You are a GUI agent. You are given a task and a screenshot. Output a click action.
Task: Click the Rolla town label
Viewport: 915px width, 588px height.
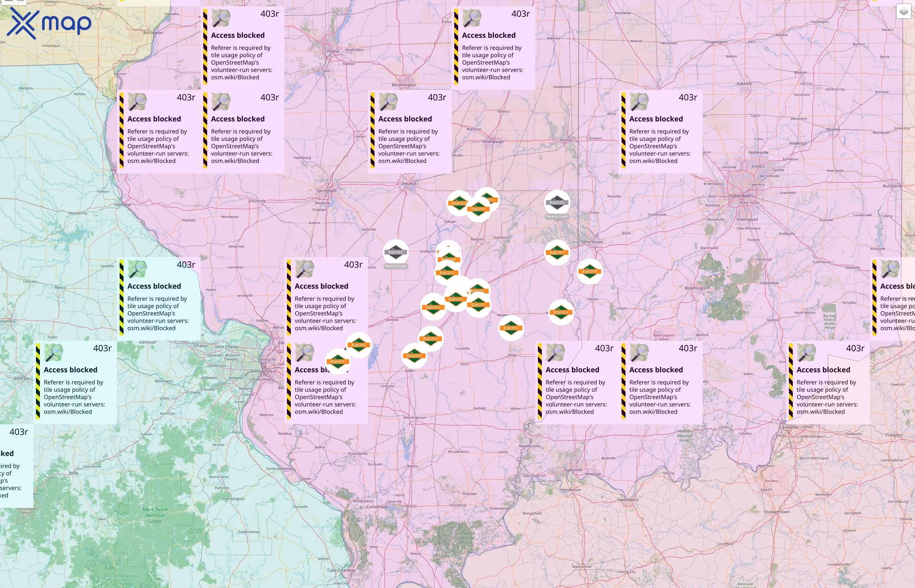pos(73,473)
